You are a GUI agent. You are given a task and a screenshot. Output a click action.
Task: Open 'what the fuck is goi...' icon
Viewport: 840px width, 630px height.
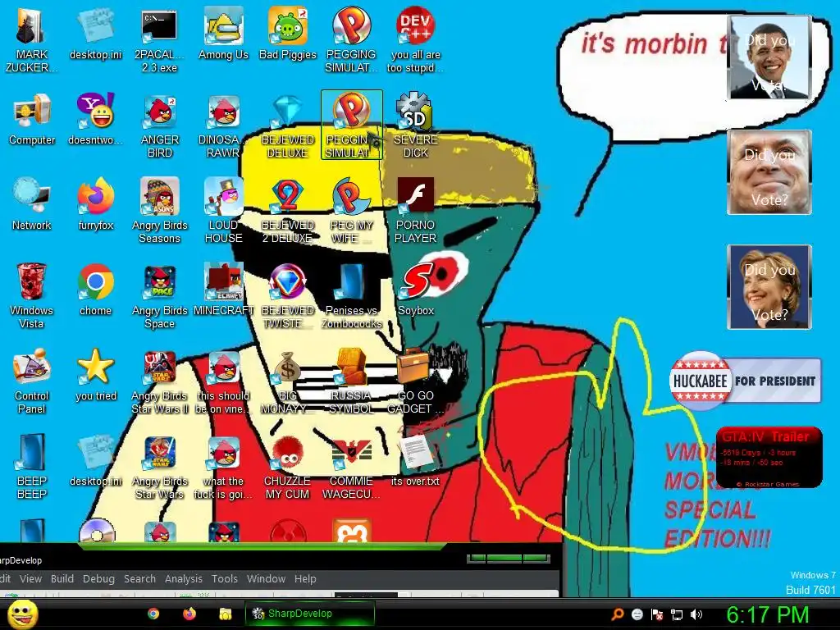pos(223,467)
